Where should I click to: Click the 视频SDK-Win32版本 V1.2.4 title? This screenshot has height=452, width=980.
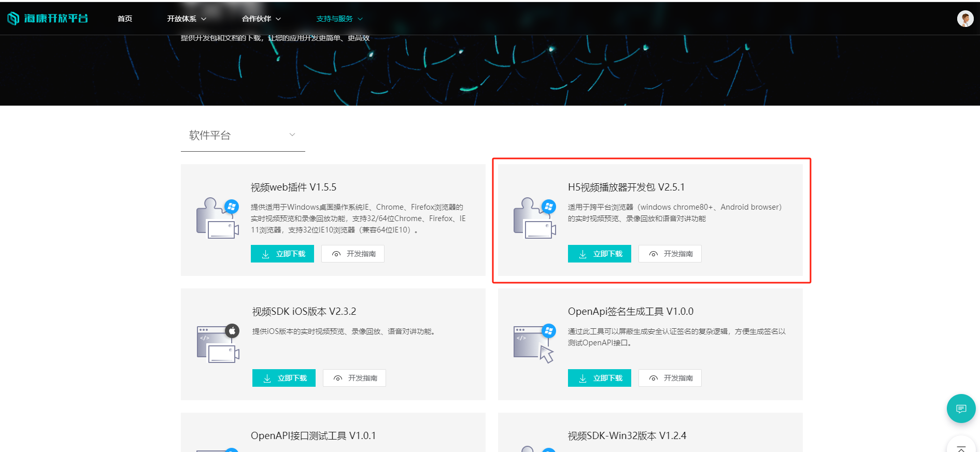pyautogui.click(x=627, y=435)
